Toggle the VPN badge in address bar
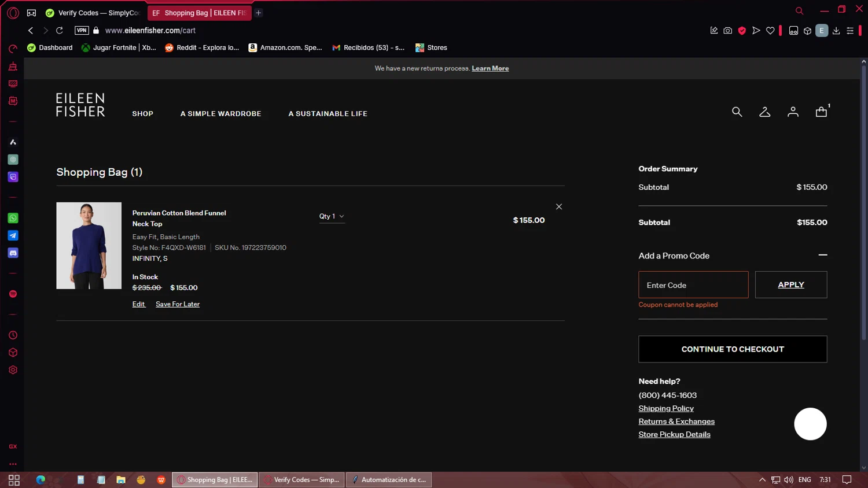Screen dimensions: 868x488 coord(82,31)
